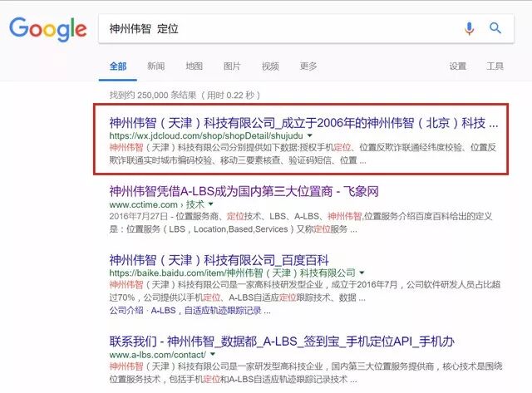This screenshot has height=393, width=532.
Task: Open the A-LBS，自适应轨迹跟踪记录 sitelink
Action: pos(206,310)
